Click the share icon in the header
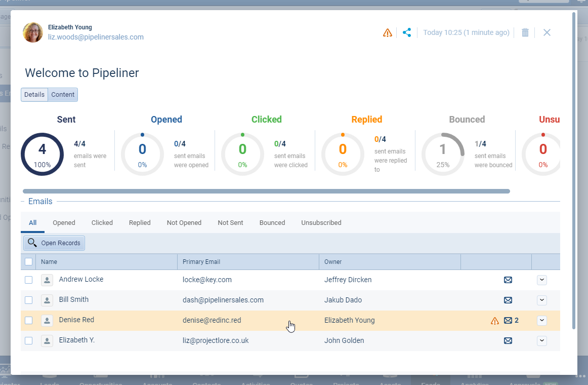 (407, 32)
